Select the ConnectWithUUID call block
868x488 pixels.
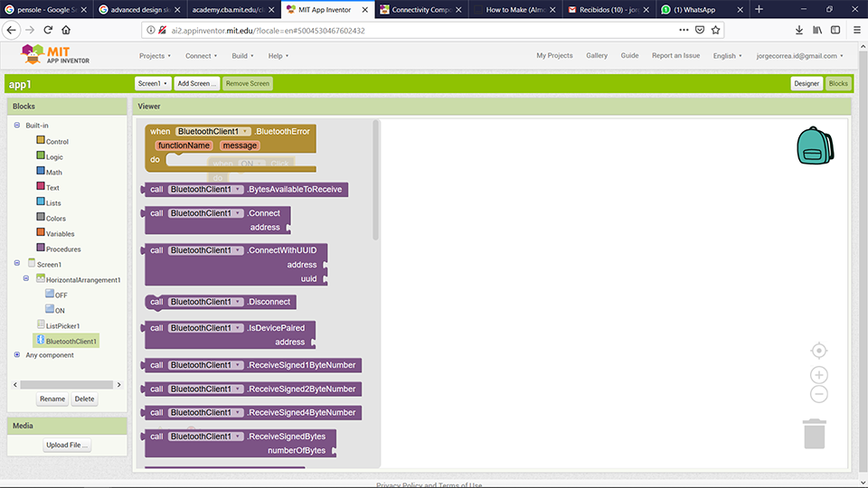coord(235,265)
